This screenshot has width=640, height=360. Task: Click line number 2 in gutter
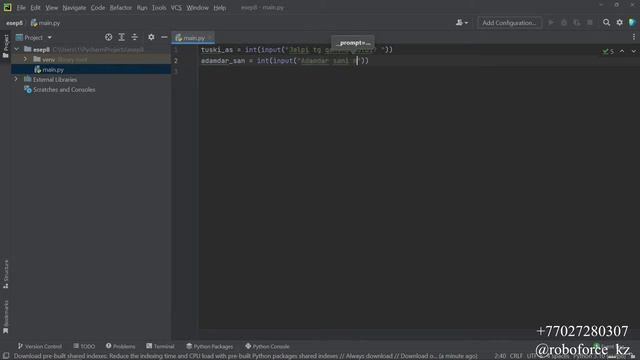pos(176,60)
